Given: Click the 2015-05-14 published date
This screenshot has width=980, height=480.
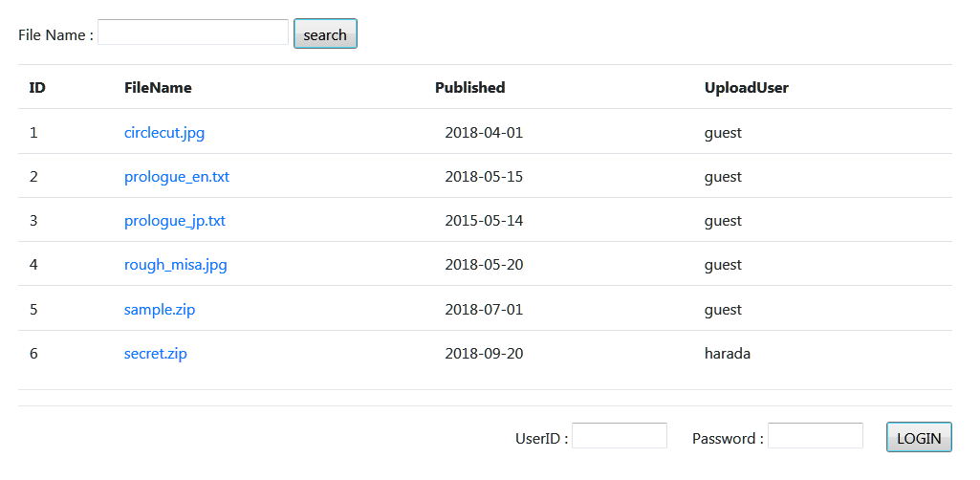Looking at the screenshot, I should (484, 221).
